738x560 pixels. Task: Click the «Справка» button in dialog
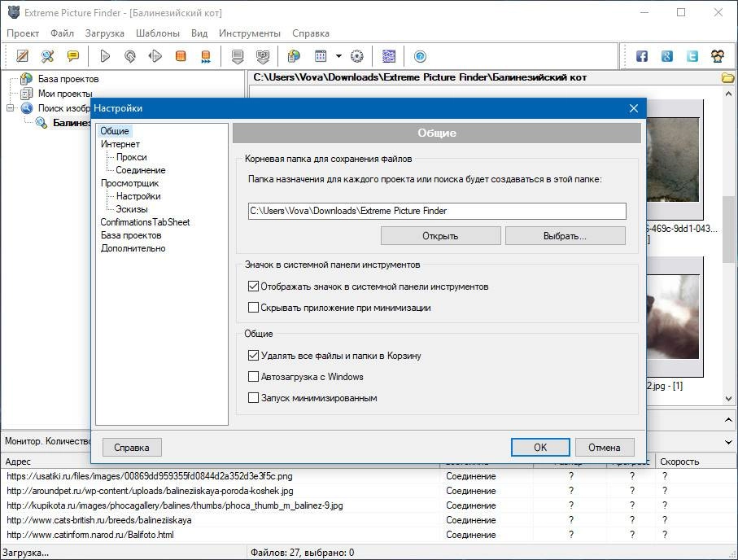click(x=132, y=448)
